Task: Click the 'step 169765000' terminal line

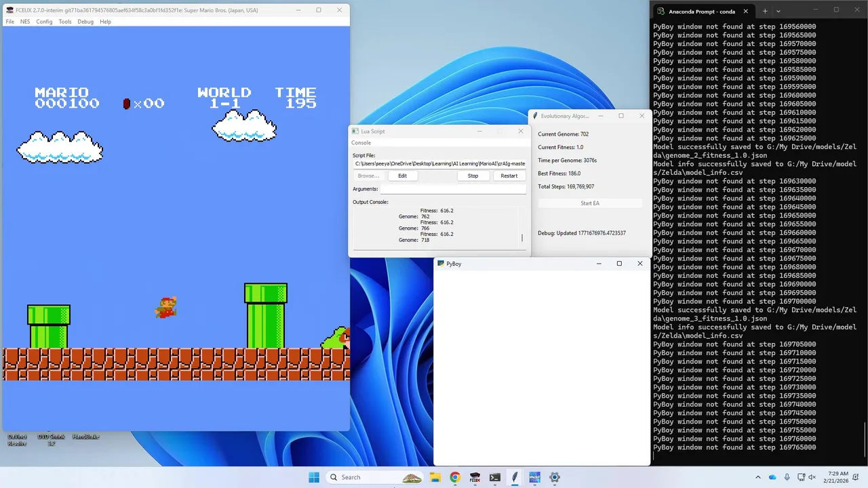Action: [x=734, y=447]
